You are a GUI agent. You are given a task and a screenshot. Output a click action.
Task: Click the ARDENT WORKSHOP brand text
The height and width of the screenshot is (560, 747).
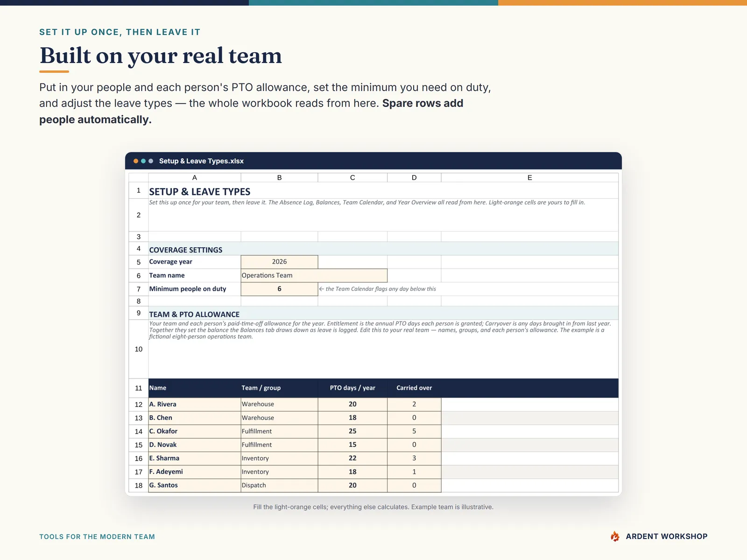point(667,537)
